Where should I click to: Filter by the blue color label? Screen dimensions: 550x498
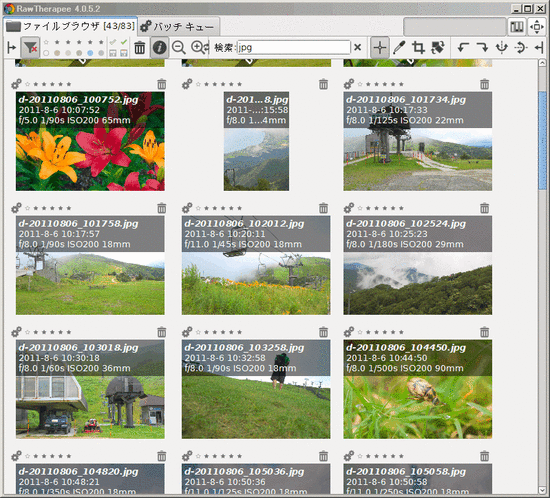pyautogui.click(x=90, y=53)
